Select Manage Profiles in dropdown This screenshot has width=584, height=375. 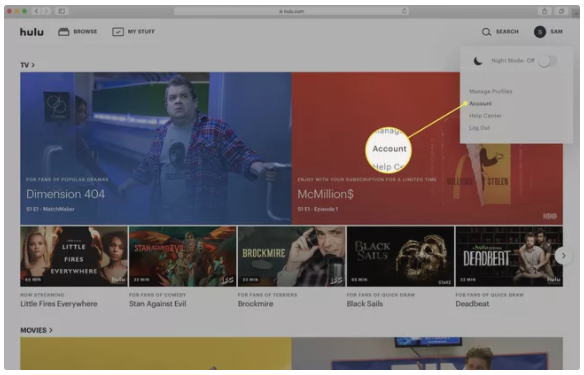tap(491, 91)
